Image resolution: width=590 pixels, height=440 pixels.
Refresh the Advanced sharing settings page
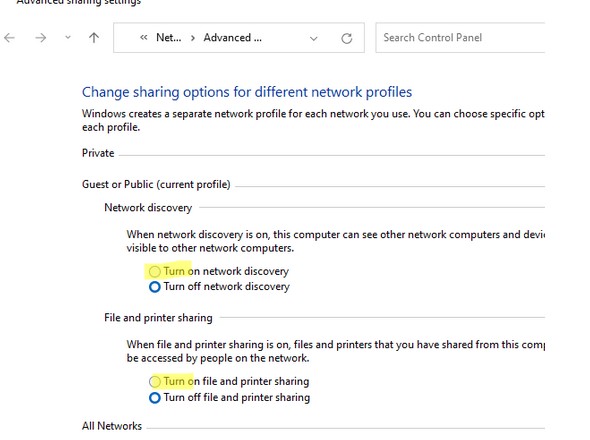347,38
